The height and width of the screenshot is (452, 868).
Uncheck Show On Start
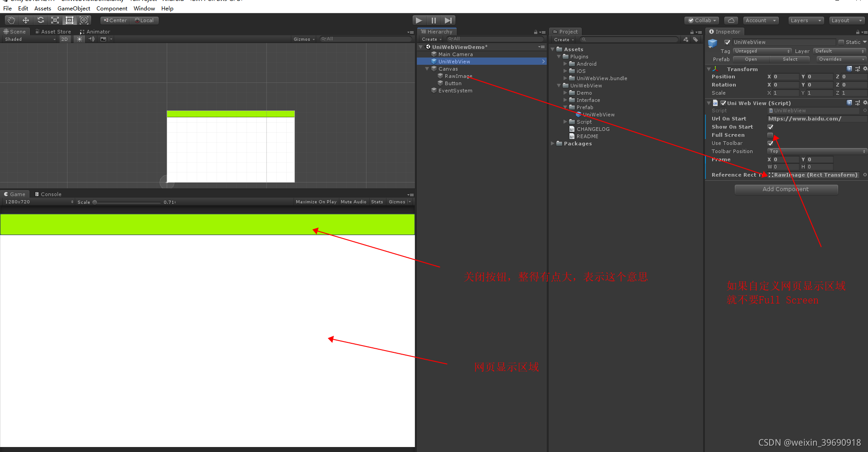pyautogui.click(x=770, y=127)
